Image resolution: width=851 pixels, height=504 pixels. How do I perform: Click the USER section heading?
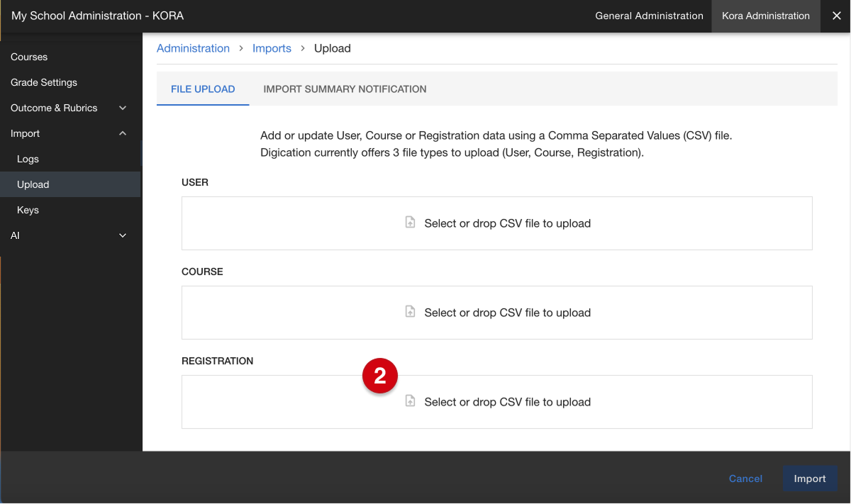click(x=195, y=182)
